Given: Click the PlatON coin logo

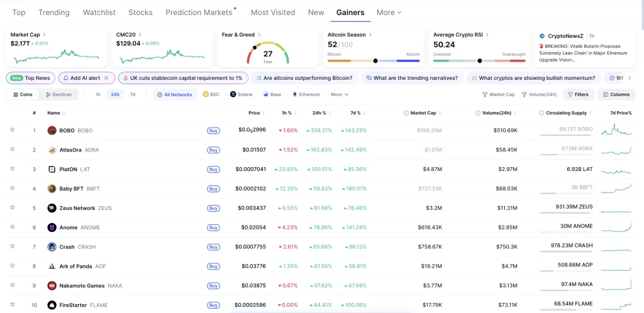Looking at the screenshot, I should coord(52,169).
